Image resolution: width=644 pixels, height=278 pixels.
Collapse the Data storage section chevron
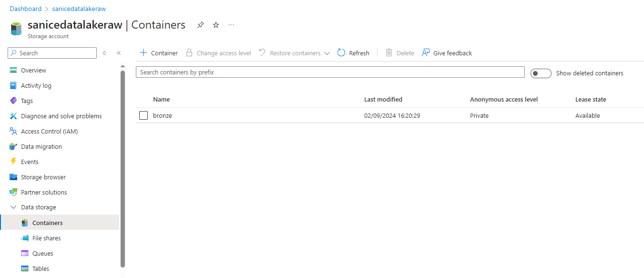[13, 207]
